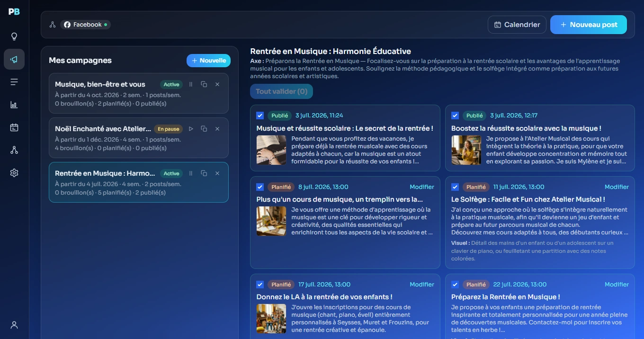
Task: Click the PB logo in the sidebar
Action: click(x=14, y=12)
